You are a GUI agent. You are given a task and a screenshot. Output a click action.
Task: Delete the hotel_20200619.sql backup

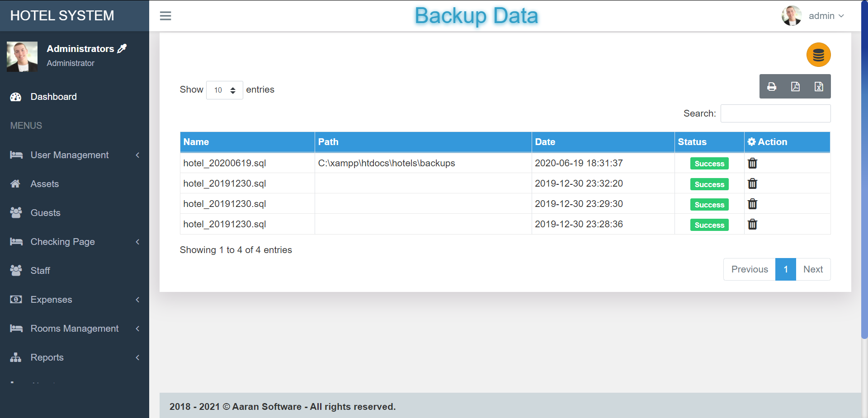[x=752, y=163]
